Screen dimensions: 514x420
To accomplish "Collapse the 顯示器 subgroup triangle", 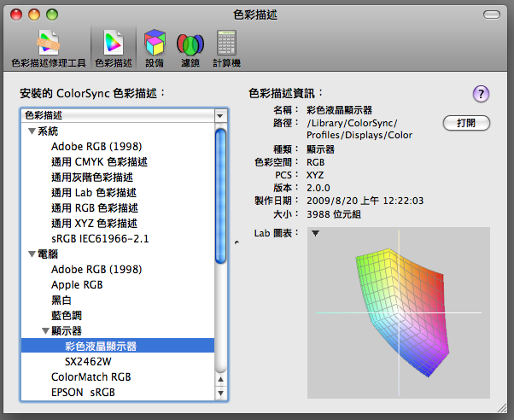I will [x=46, y=331].
